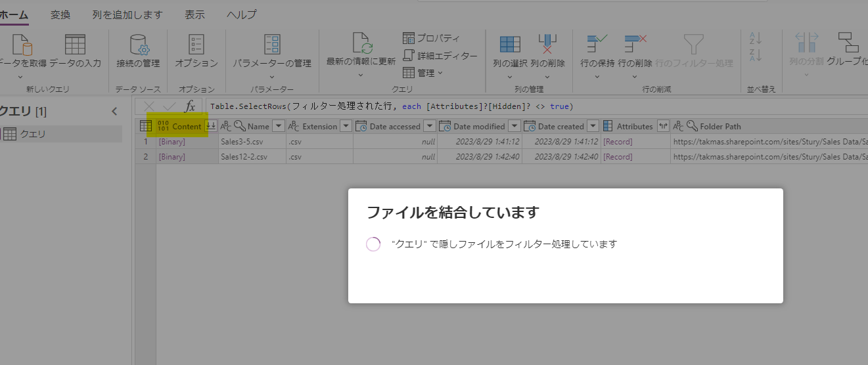The image size is (868, 365).
Task: Open the Date accessed filter dropdown
Action: [x=430, y=126]
